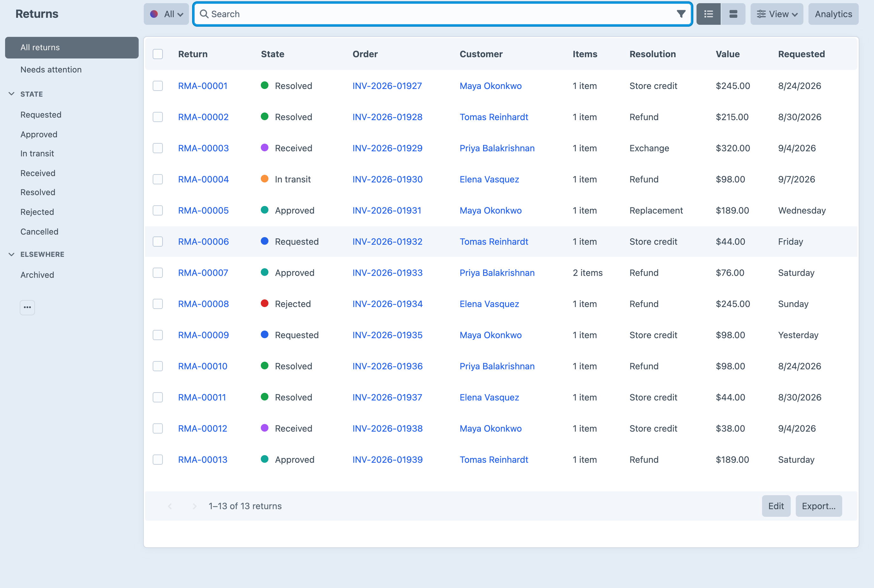This screenshot has height=588, width=874.
Task: Select All returns in the sidebar
Action: pos(72,48)
